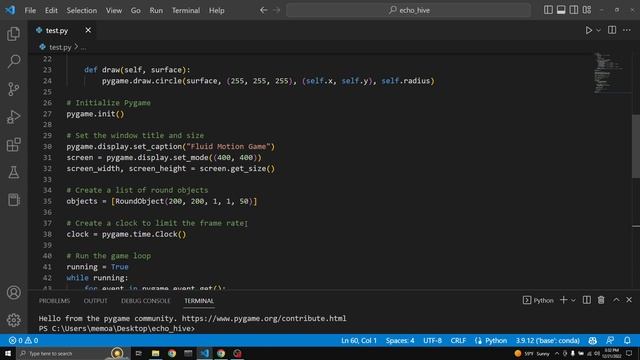Expand breadcrumb ellipsis after test.py
Viewport: 640px width, 360px height.
tap(83, 47)
